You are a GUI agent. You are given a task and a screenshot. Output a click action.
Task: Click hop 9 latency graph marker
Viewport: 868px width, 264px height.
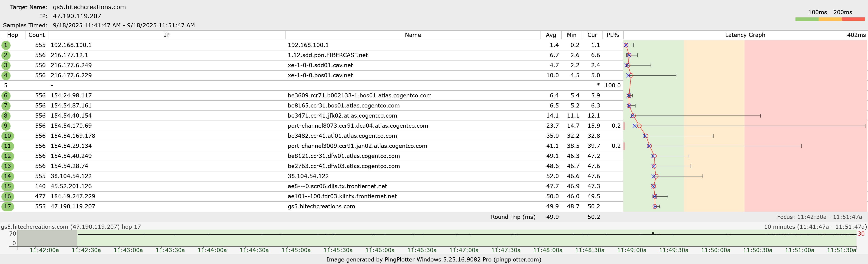(x=639, y=126)
